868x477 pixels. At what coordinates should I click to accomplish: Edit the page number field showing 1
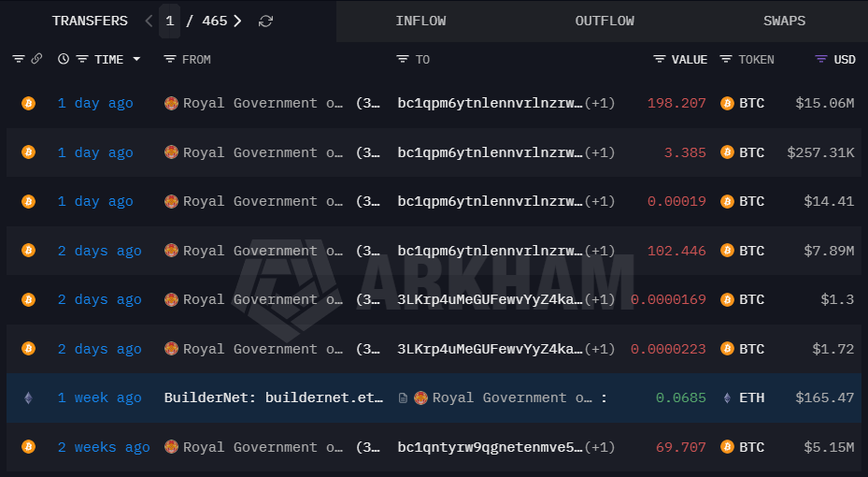tap(169, 22)
